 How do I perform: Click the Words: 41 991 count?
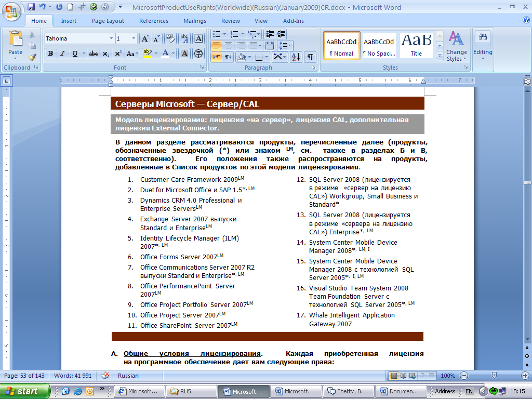73,376
